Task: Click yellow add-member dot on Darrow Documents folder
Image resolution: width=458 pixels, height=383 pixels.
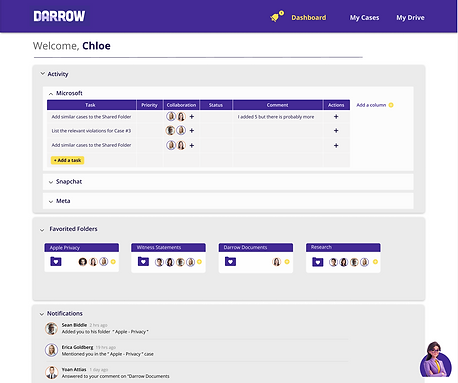Action: [287, 262]
